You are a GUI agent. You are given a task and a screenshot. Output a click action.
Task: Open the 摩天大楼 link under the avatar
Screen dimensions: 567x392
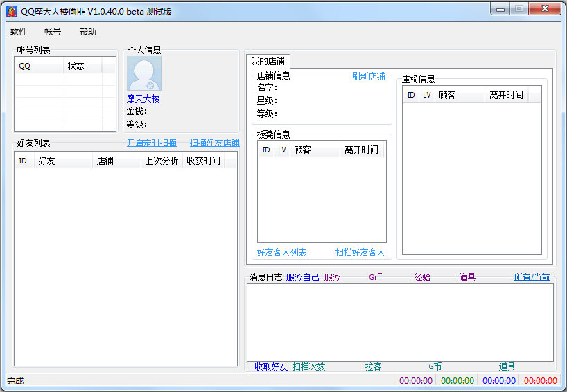(x=143, y=98)
